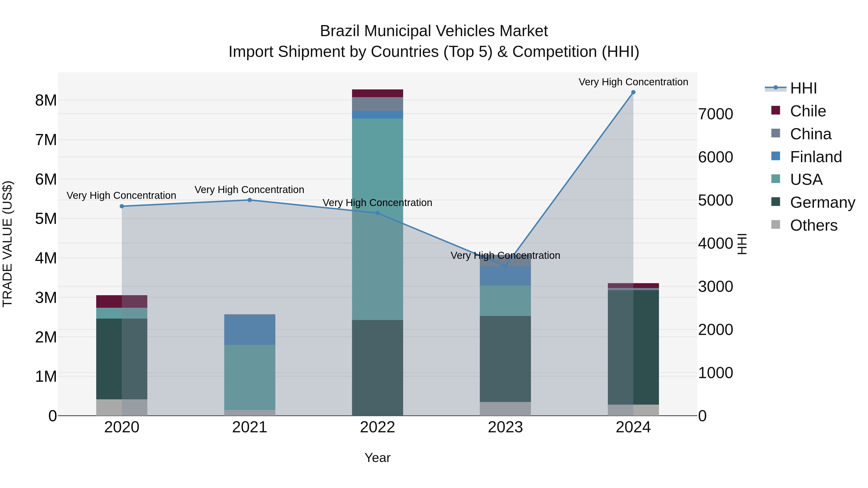The height and width of the screenshot is (488, 868).
Task: Click the 7000 HHI axis tick label
Action: tap(715, 114)
